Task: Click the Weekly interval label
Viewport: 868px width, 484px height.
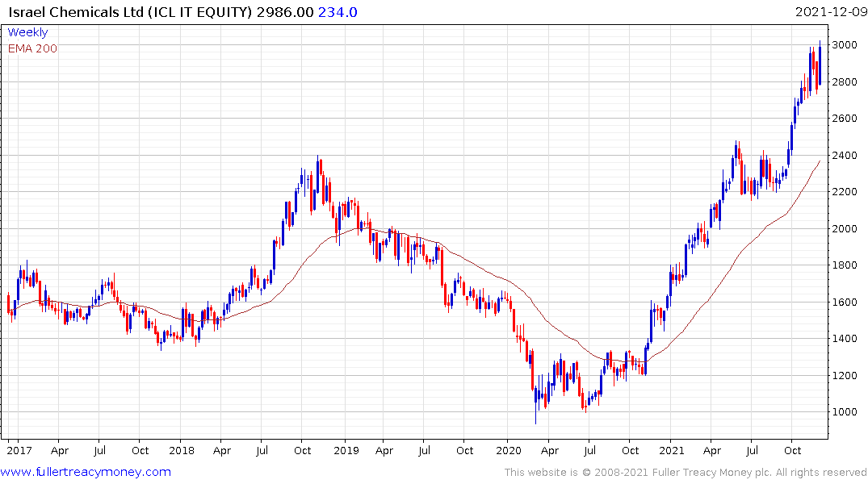Action: click(27, 32)
